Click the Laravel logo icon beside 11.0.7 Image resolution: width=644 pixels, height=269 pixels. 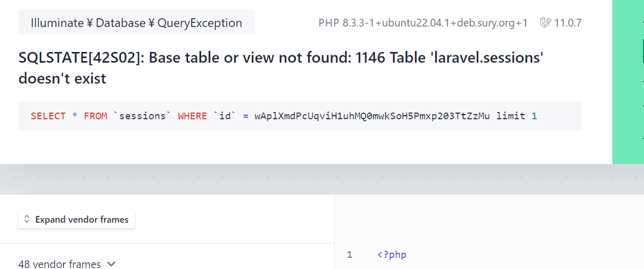[546, 23]
